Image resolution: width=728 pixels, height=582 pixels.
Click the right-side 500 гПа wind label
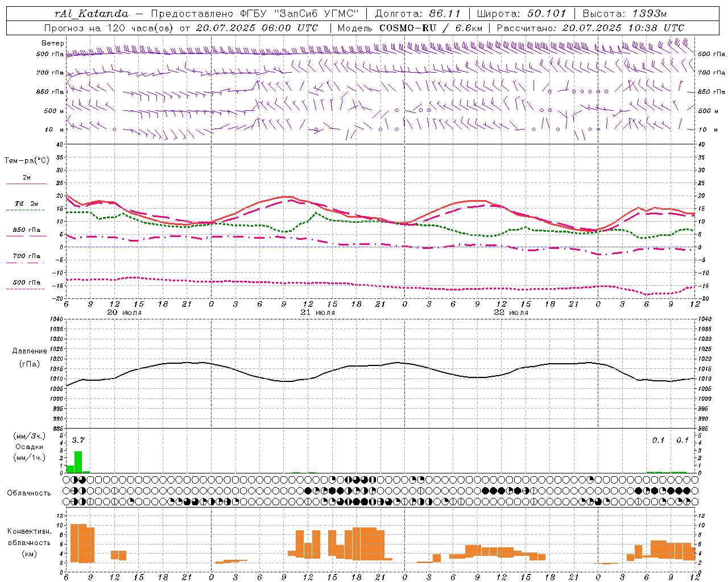712,54
